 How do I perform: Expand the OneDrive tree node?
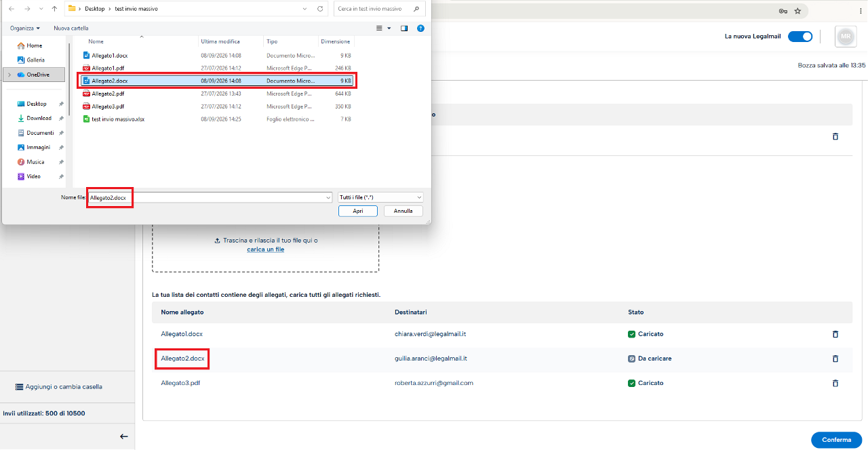click(x=9, y=75)
